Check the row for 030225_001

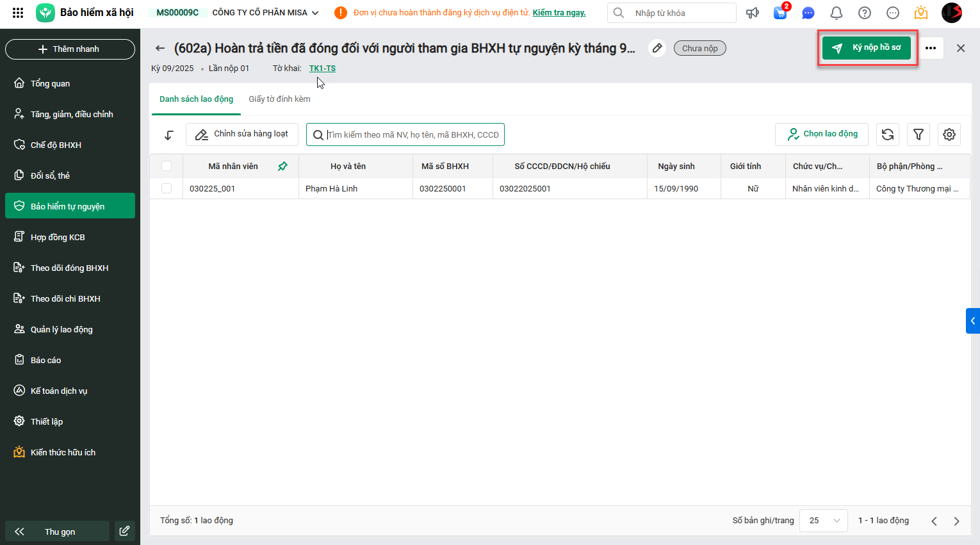click(167, 188)
